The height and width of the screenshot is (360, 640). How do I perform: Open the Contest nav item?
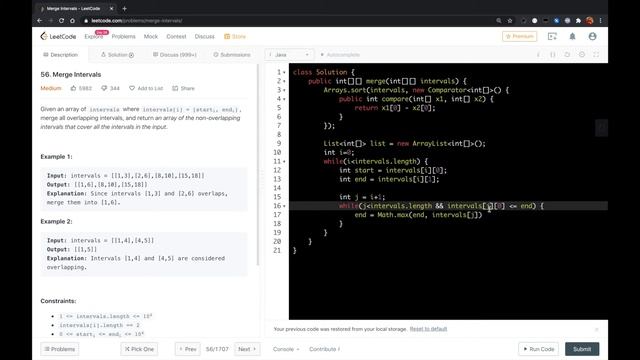176,36
